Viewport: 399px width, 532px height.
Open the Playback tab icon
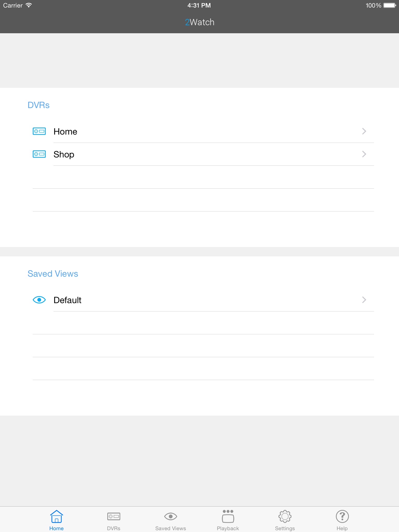click(x=228, y=516)
